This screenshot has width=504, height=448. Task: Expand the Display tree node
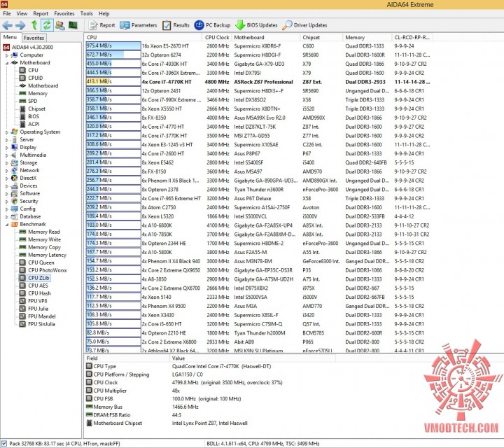[6, 148]
